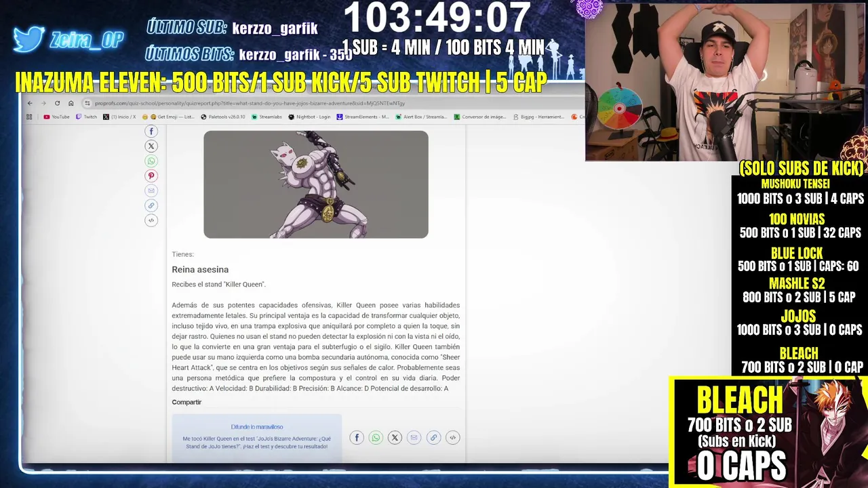Share on Facebook from the side bar

151,131
